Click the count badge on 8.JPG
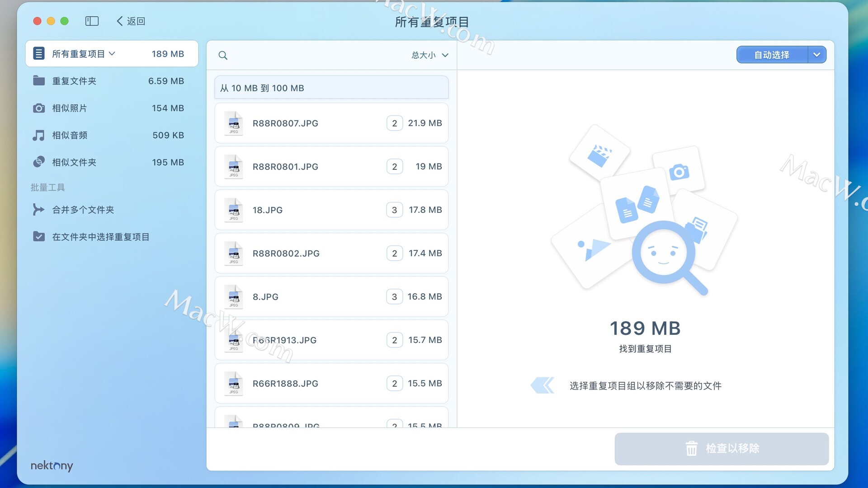The width and height of the screenshot is (868, 488). coord(394,297)
